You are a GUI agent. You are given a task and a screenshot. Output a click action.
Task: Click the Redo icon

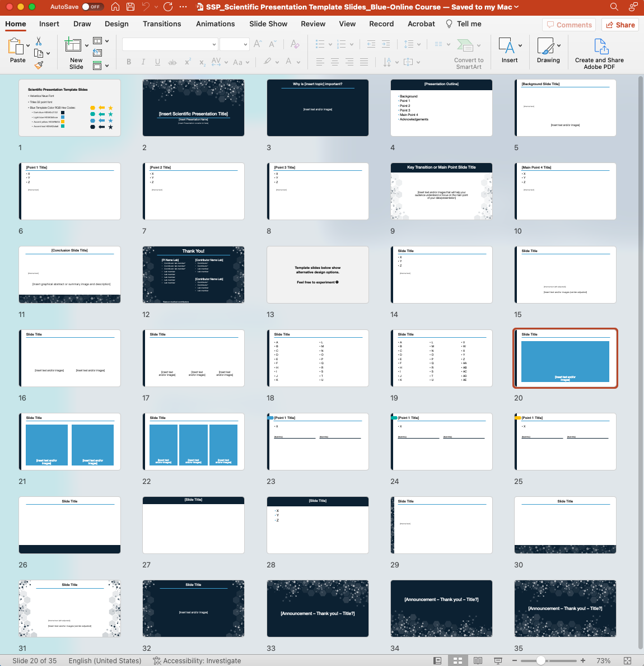(168, 7)
